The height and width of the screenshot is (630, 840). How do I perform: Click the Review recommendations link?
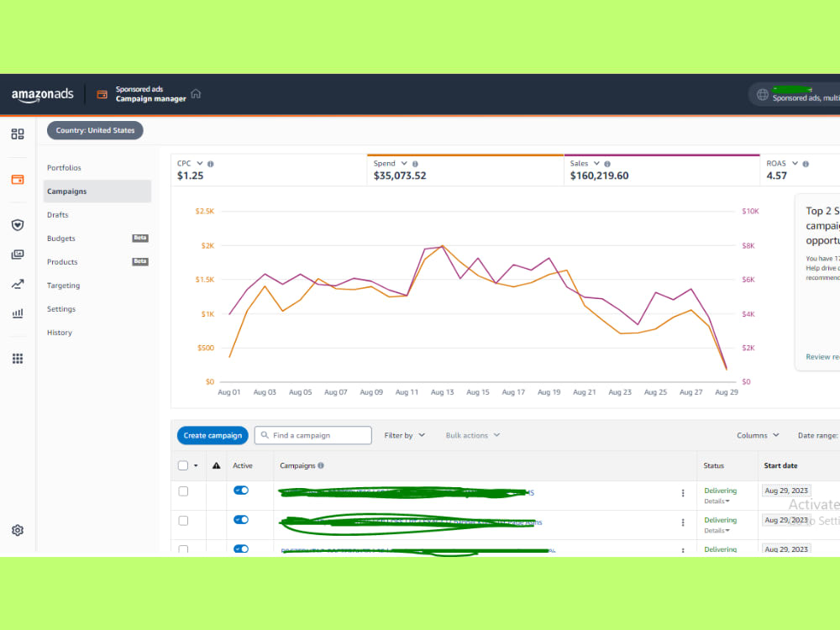823,357
